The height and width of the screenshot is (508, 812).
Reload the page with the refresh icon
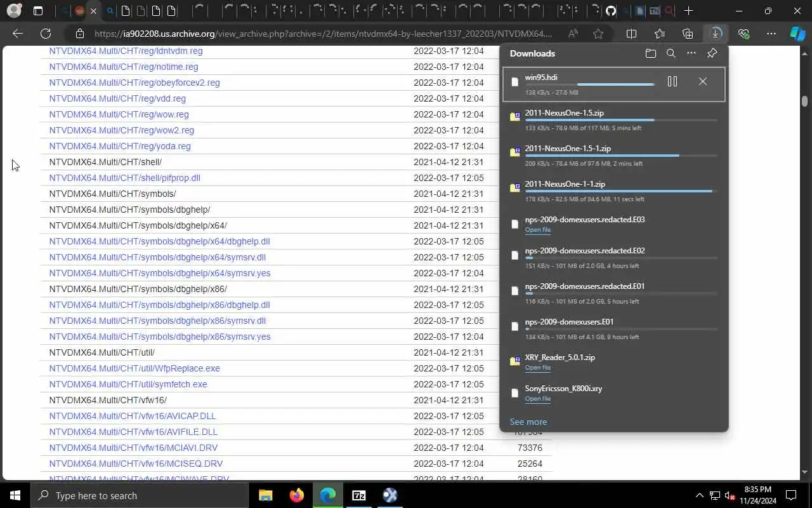click(x=46, y=34)
